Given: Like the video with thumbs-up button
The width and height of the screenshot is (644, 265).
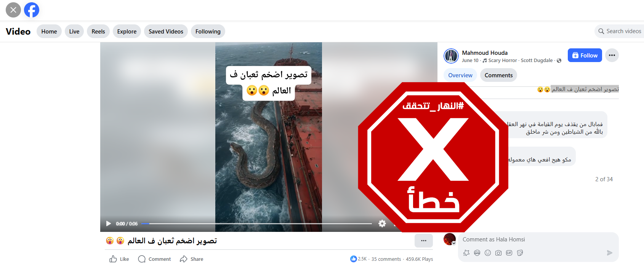Looking at the screenshot, I should pyautogui.click(x=119, y=259).
